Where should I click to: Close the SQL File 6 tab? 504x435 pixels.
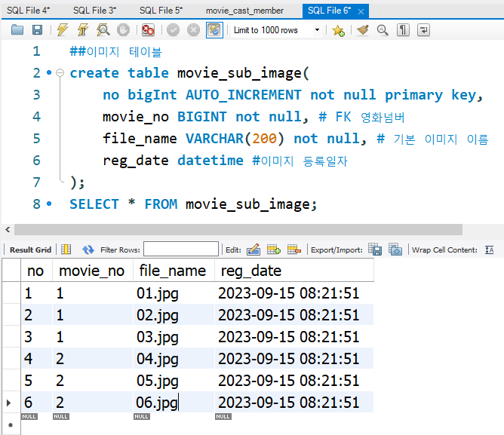[361, 11]
